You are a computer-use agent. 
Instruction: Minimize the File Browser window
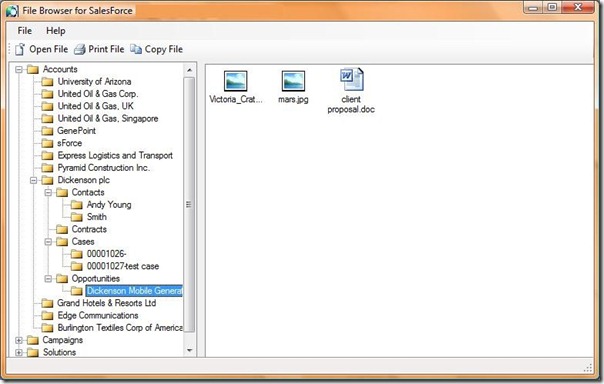point(533,7)
